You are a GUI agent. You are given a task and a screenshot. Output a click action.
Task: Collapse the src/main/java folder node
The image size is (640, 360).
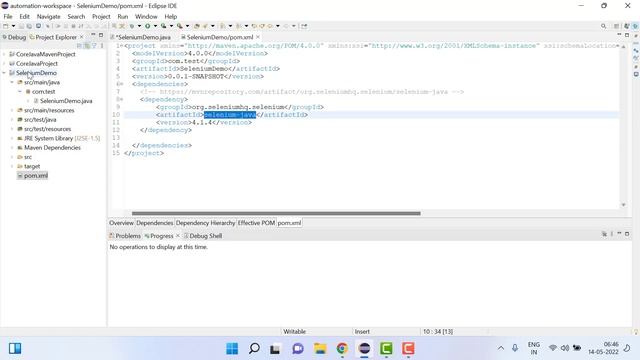(x=12, y=82)
